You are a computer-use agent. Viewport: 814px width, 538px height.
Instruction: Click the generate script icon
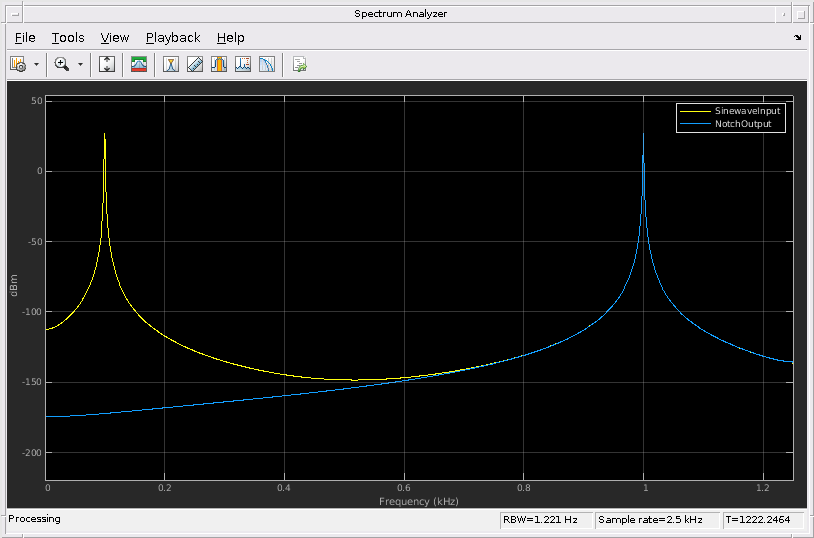[x=300, y=64]
